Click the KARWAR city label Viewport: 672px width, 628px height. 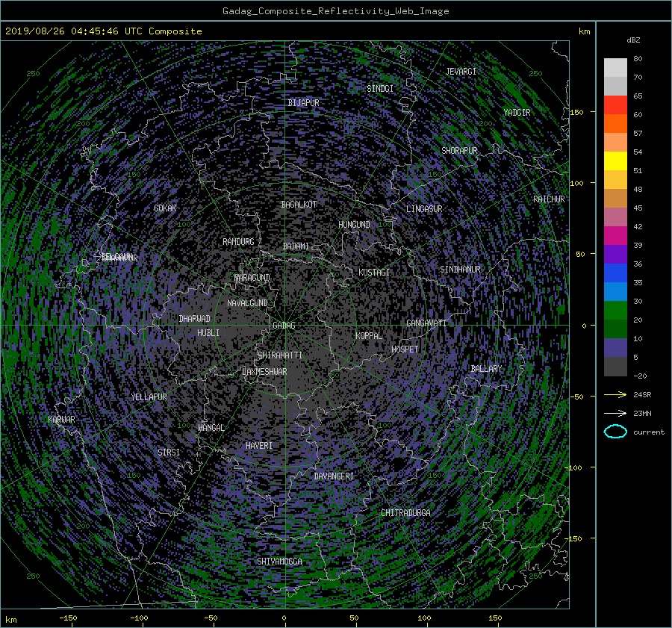pyautogui.click(x=61, y=420)
